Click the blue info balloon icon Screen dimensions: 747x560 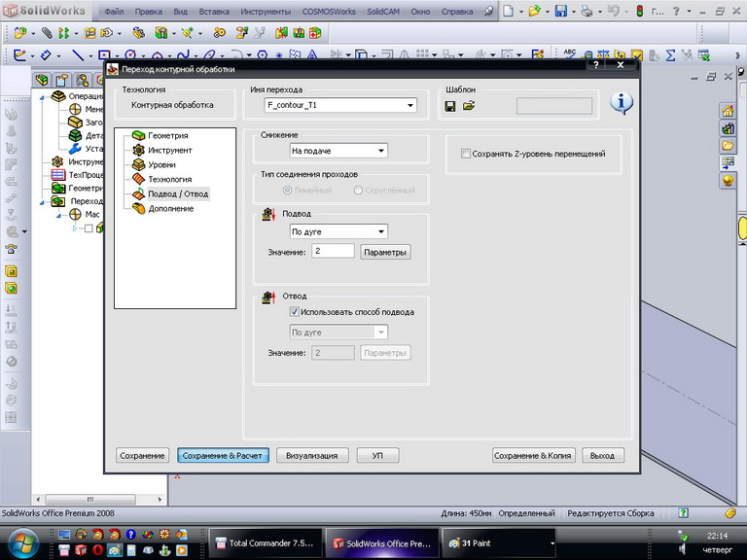click(x=622, y=103)
